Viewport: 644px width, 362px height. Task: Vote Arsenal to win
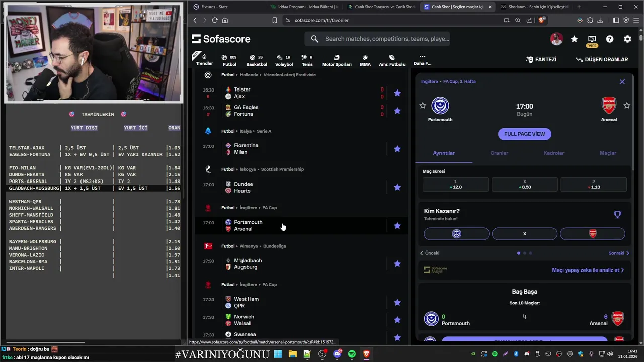[593, 234]
